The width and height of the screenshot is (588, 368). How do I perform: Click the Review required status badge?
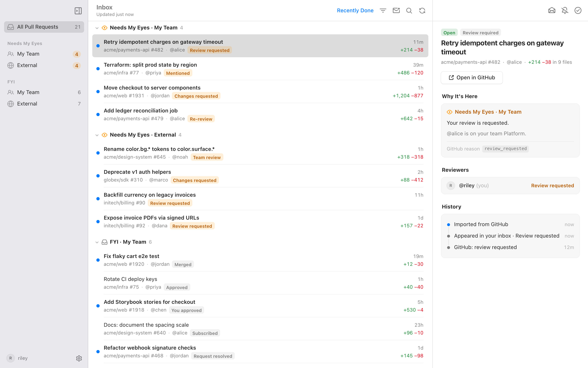pos(480,33)
